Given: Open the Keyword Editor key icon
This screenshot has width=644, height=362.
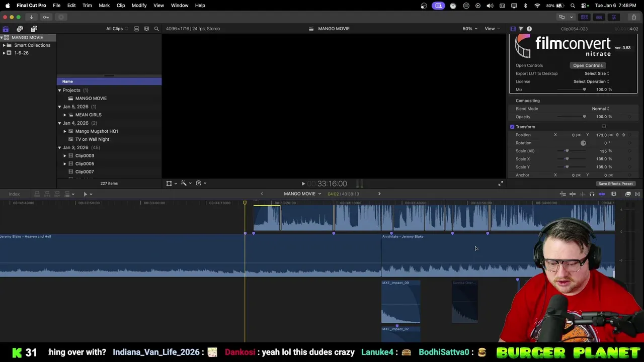Looking at the screenshot, I should pyautogui.click(x=46, y=17).
